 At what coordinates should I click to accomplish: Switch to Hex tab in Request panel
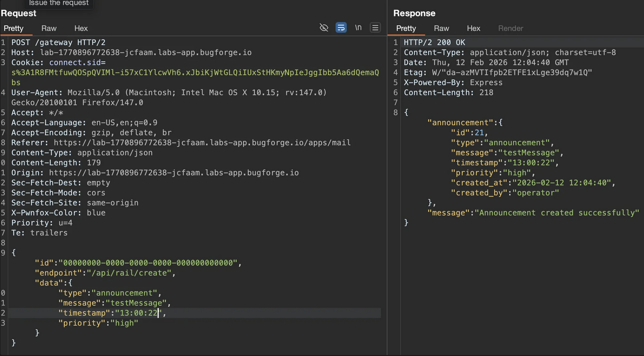(x=81, y=28)
